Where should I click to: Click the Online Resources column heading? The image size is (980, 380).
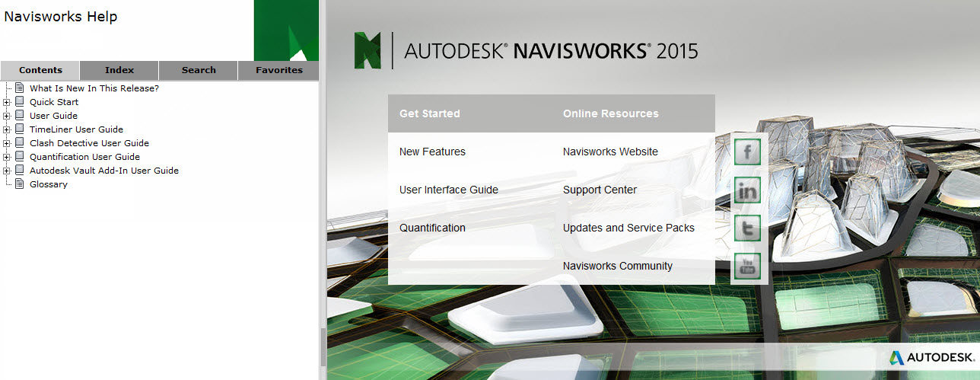[611, 113]
